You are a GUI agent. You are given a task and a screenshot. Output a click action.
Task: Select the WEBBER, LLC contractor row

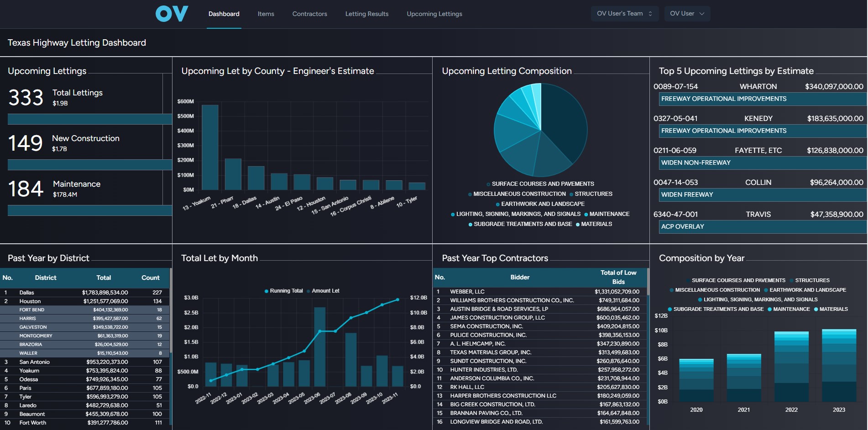click(x=539, y=292)
